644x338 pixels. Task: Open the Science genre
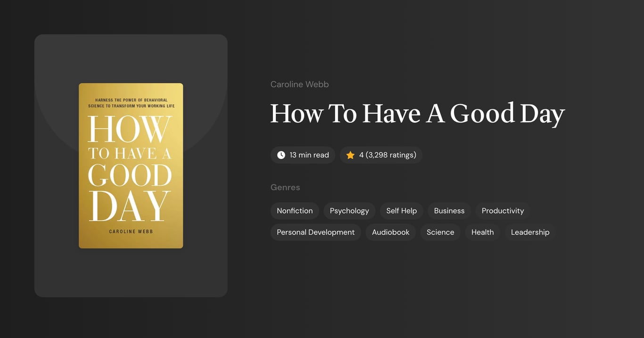pos(440,232)
